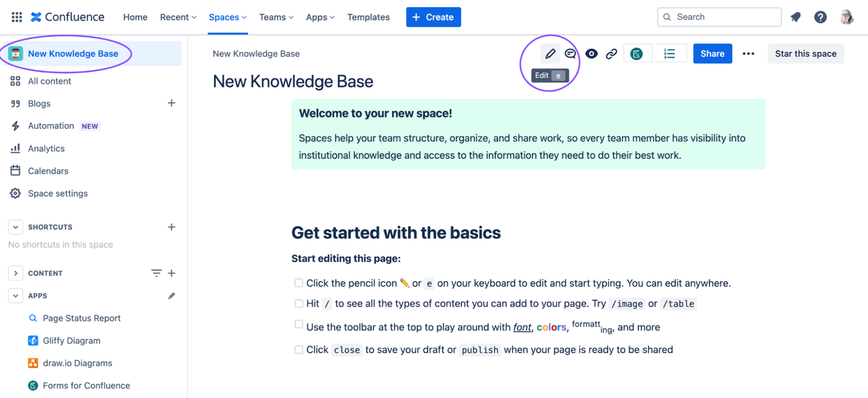
Task: Edit apps with the Apps pencil icon
Action: [x=172, y=296]
